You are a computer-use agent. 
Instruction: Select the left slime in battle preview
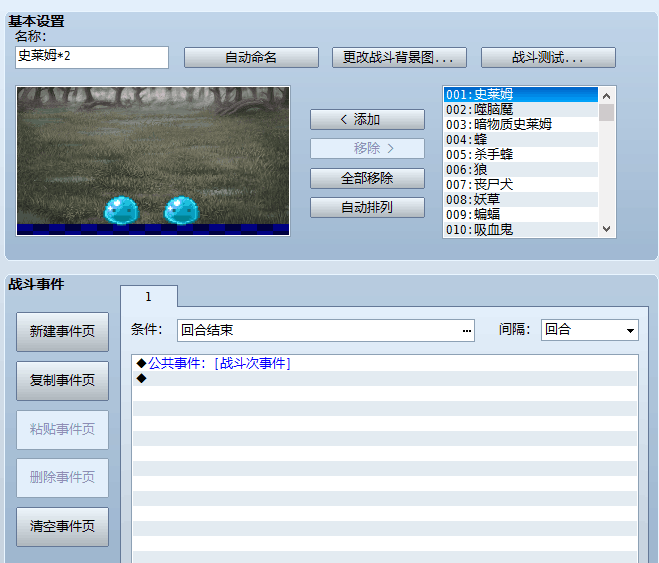(x=121, y=210)
